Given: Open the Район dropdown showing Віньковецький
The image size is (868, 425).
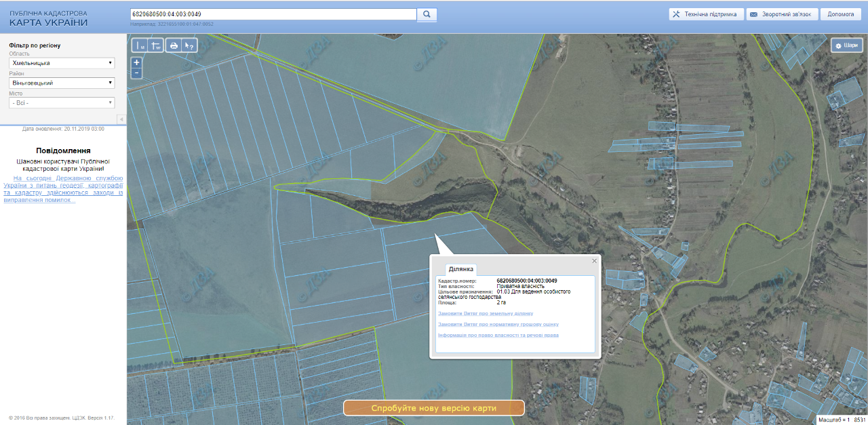Looking at the screenshot, I should point(62,83).
